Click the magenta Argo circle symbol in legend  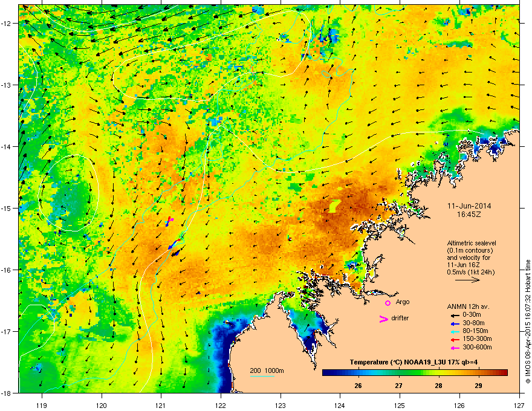coord(388,303)
